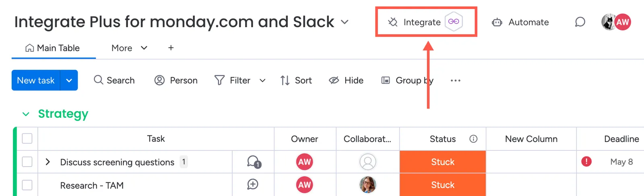This screenshot has height=196, width=644.
Task: Change Stuck status of Research - TAM
Action: point(443,185)
